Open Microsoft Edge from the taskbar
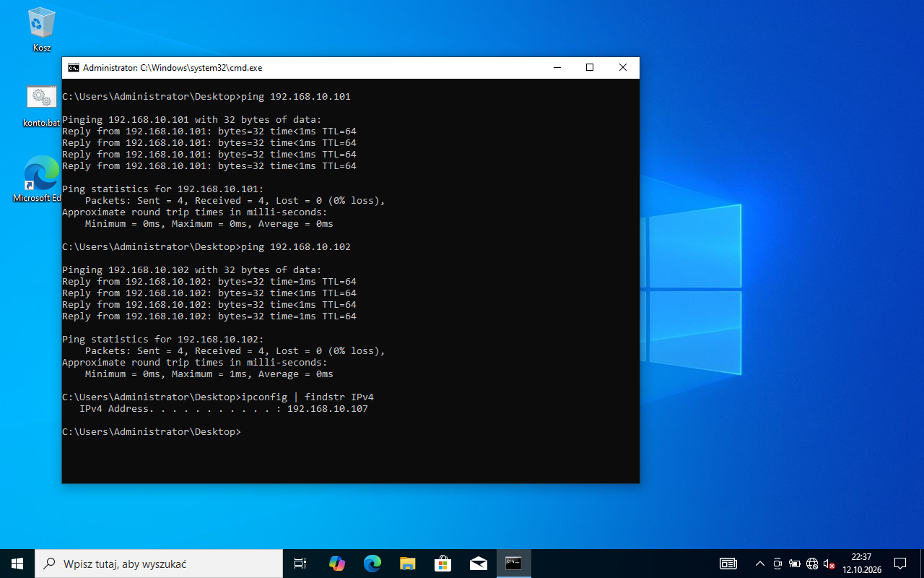The image size is (924, 578). pos(372,564)
